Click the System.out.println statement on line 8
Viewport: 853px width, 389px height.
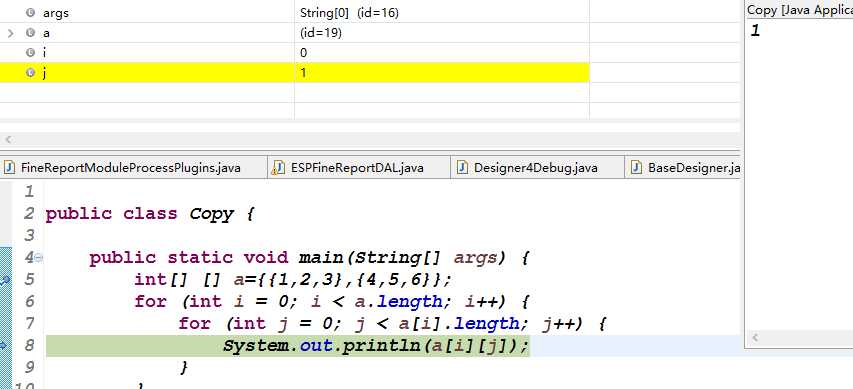coord(376,345)
